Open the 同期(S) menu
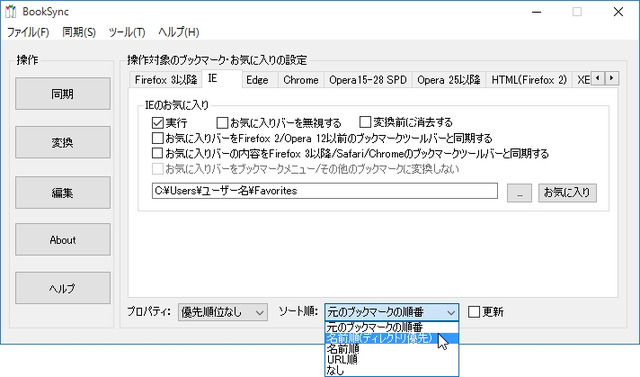The width and height of the screenshot is (640, 377). tap(79, 32)
